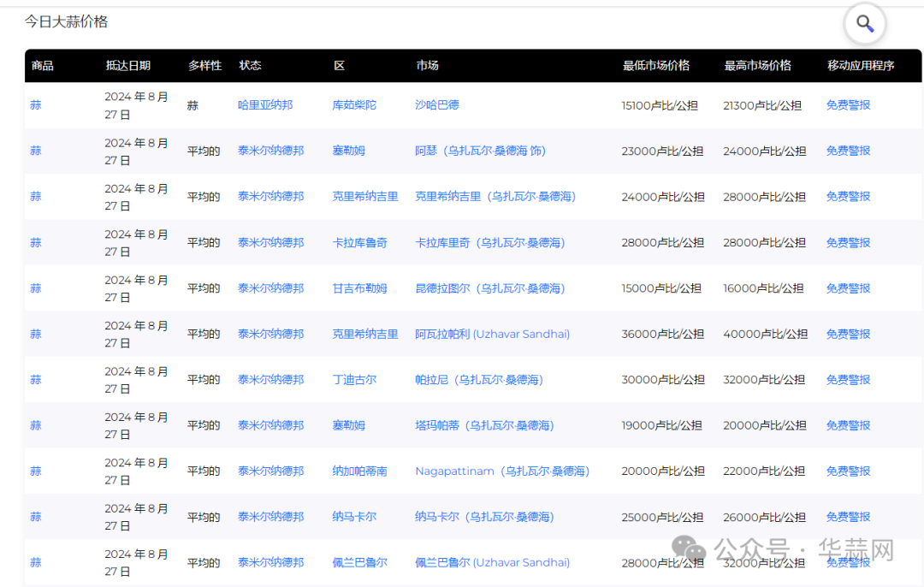Open the 沙哈巴德 market link
This screenshot has height=587, width=924.
437,105
